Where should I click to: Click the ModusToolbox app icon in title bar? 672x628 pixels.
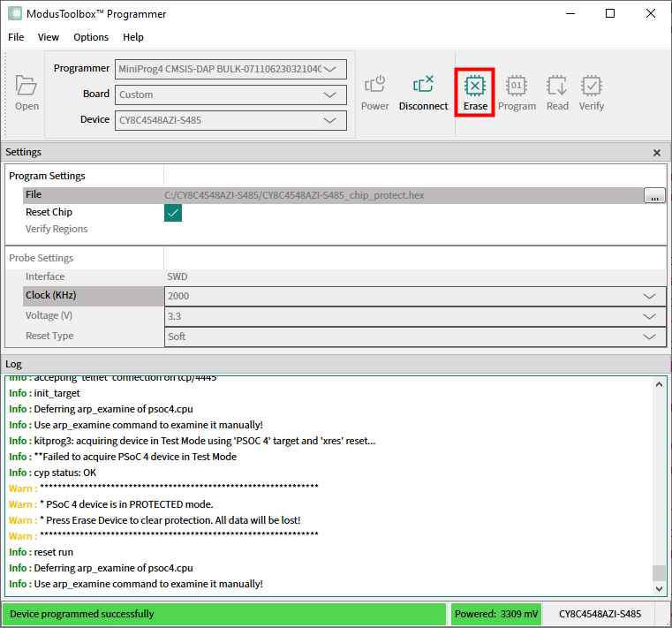point(15,14)
